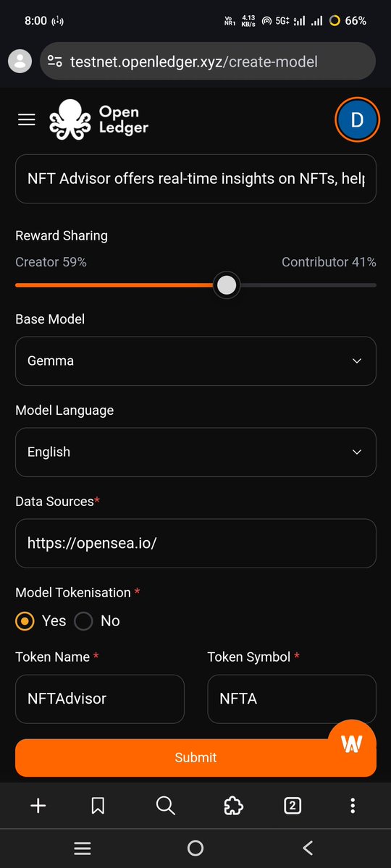Click the Reward Sharing slider handle
The image size is (391, 868).
[x=227, y=285]
